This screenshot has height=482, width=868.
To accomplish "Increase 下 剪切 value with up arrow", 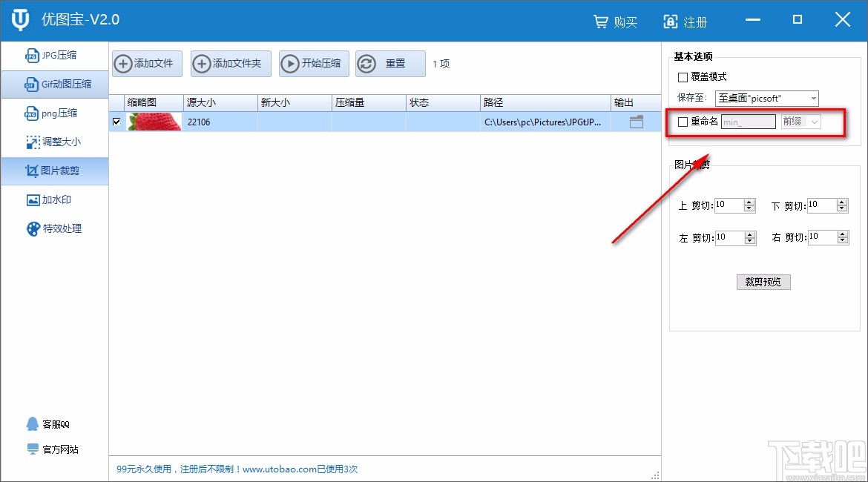I will [x=842, y=202].
